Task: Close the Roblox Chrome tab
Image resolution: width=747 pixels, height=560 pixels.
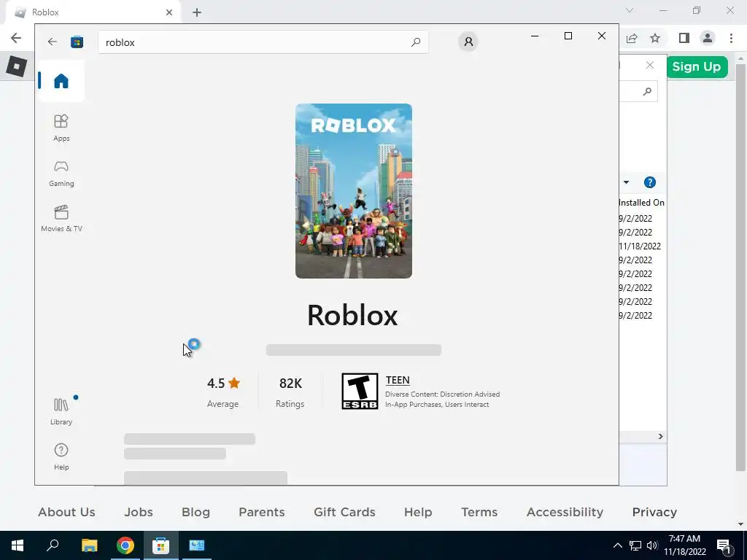Action: point(169,12)
